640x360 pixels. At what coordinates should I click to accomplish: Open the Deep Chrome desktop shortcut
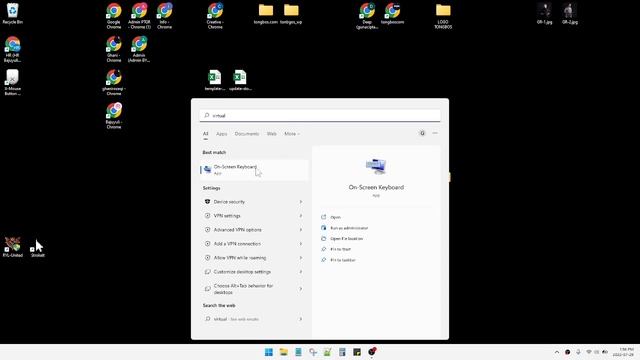(x=367, y=16)
